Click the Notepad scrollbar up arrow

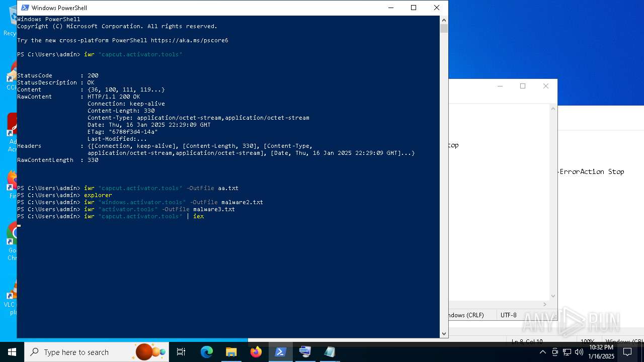(553, 108)
